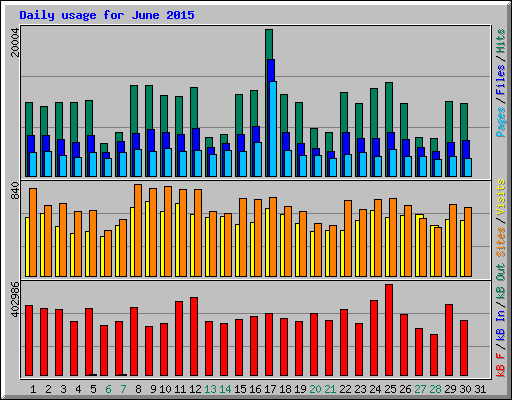The width and height of the screenshot is (512, 400).
Task: Click the tallest red kB bar for day 25
Action: point(389,330)
